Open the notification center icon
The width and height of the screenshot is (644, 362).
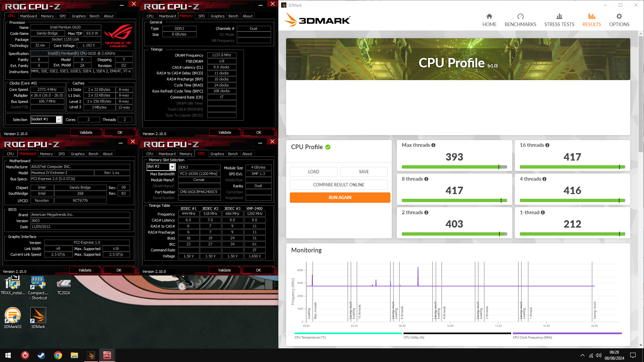633,355
